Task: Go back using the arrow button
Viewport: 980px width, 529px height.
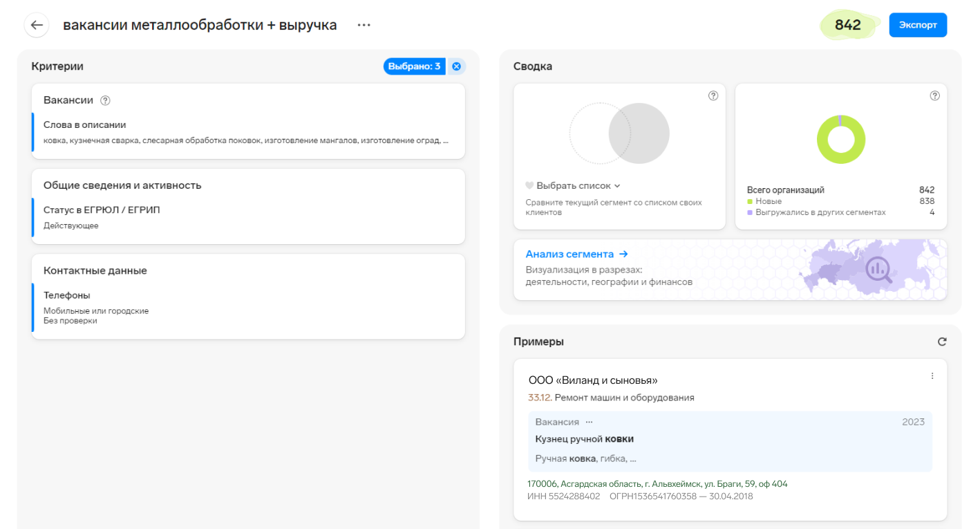Action: pyautogui.click(x=37, y=25)
